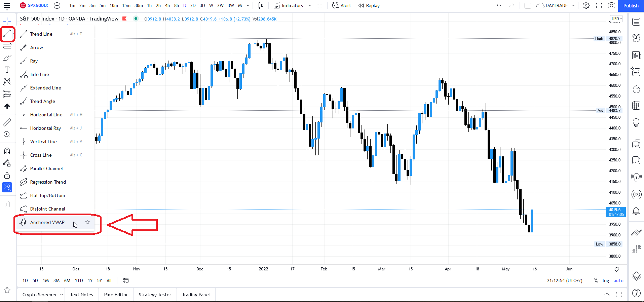Expand the USD currency dropdown

tap(616, 19)
